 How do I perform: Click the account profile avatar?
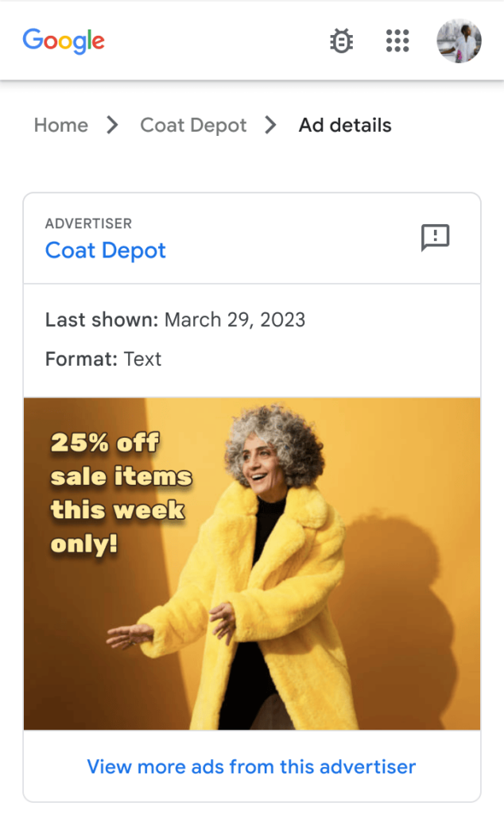coord(459,41)
